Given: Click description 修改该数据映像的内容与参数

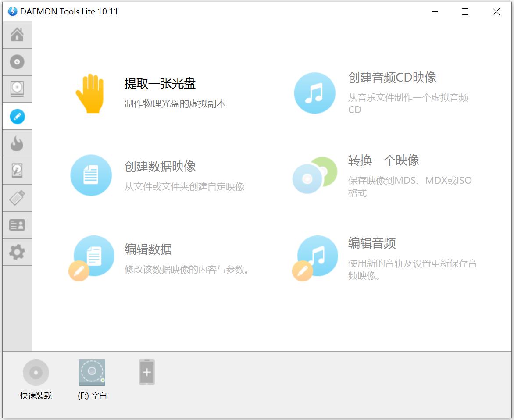Looking at the screenshot, I should 186,270.
